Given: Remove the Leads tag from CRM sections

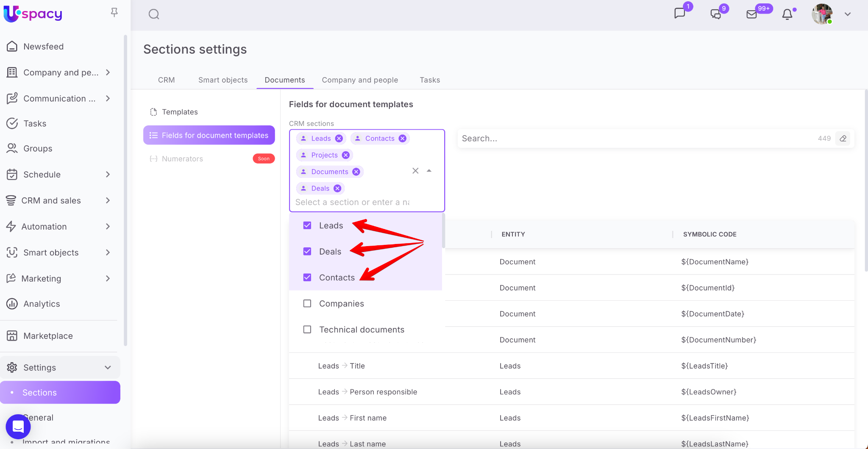Looking at the screenshot, I should pos(339,139).
